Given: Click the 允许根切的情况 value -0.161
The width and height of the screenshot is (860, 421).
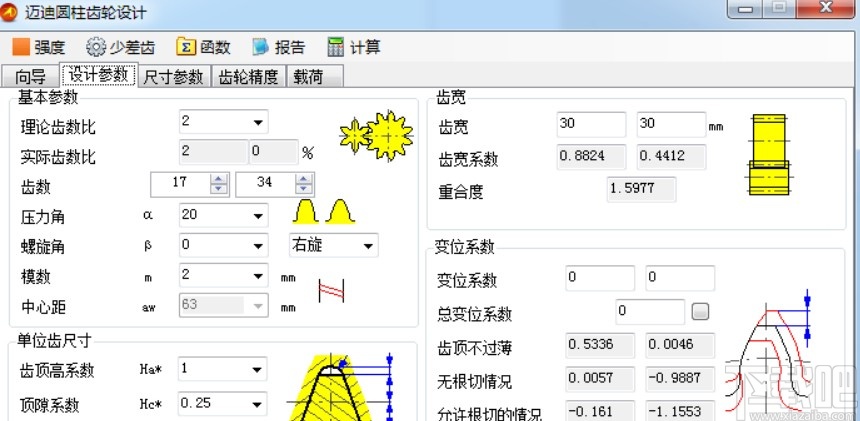Looking at the screenshot, I should coord(600,412).
